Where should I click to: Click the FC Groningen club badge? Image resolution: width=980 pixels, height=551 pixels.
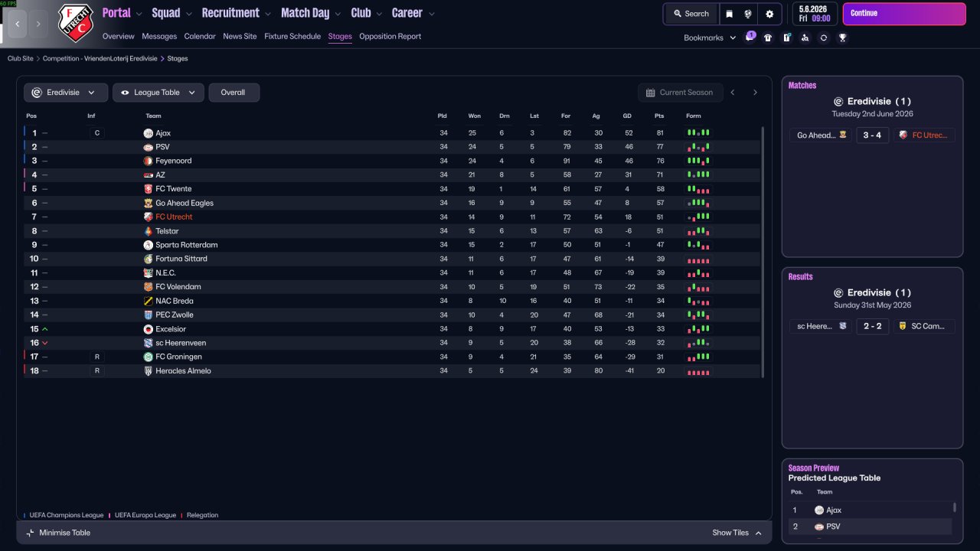coord(149,357)
